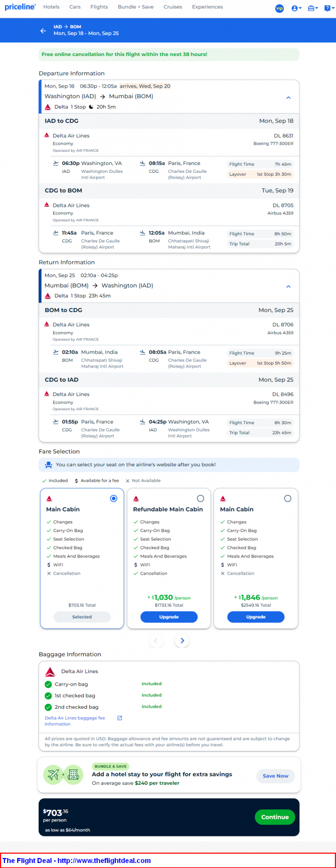Click takeoff icon beside 11:45a Paris
This screenshot has width=336, height=868.
[56, 233]
